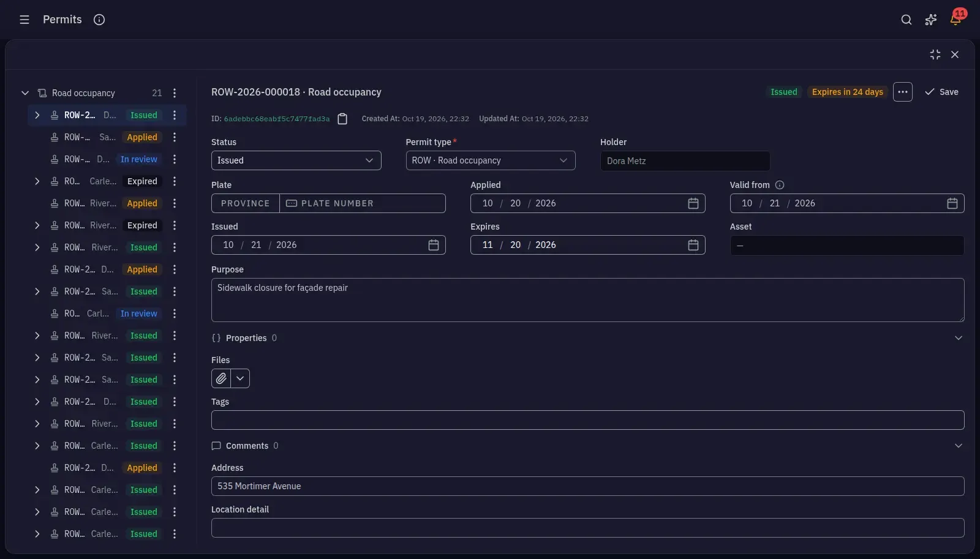Viewport: 980px width, 559px height.
Task: Click the Road occupancy group label
Action: click(83, 93)
